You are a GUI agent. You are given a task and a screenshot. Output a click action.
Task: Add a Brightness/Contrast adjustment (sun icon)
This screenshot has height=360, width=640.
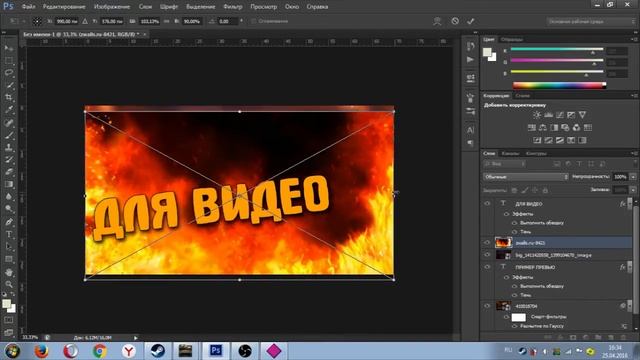pos(537,115)
